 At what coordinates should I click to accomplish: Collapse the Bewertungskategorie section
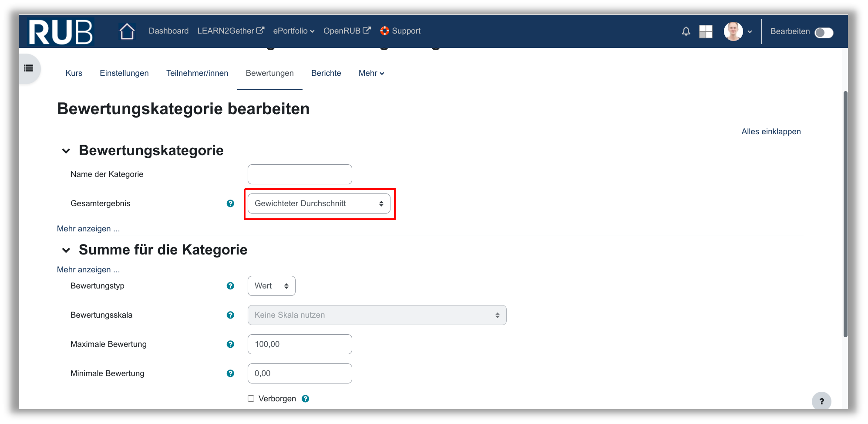(66, 151)
